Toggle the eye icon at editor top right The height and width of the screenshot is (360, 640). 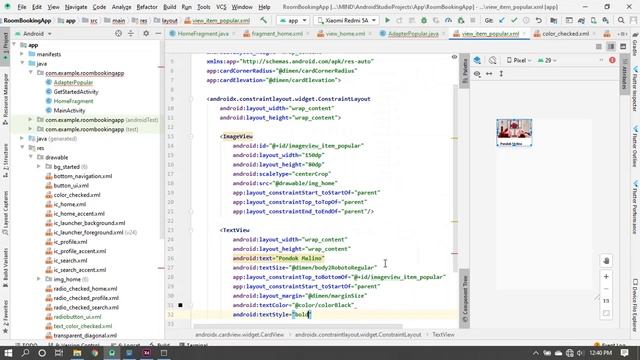pos(454,57)
